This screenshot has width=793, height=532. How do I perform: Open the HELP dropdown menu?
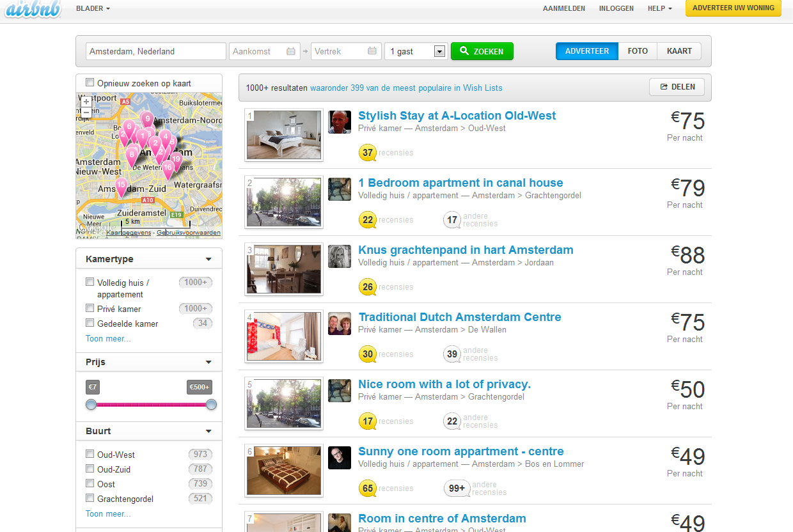(659, 8)
